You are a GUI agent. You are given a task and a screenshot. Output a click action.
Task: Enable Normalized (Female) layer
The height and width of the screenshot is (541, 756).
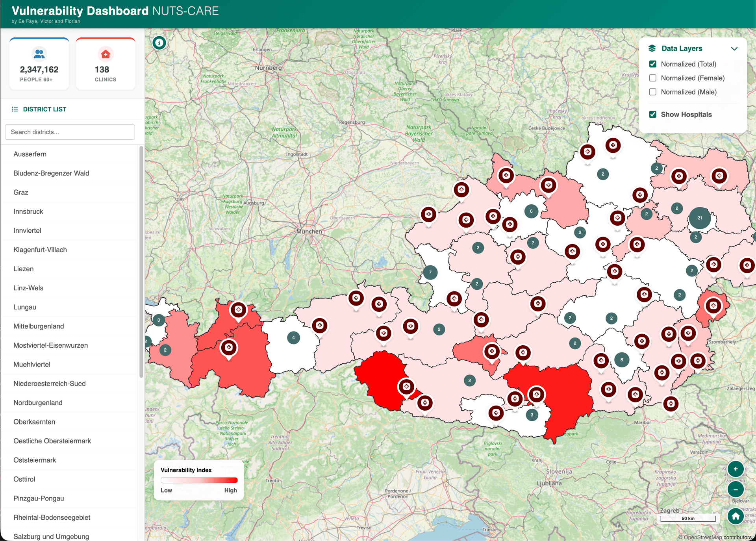coord(652,78)
